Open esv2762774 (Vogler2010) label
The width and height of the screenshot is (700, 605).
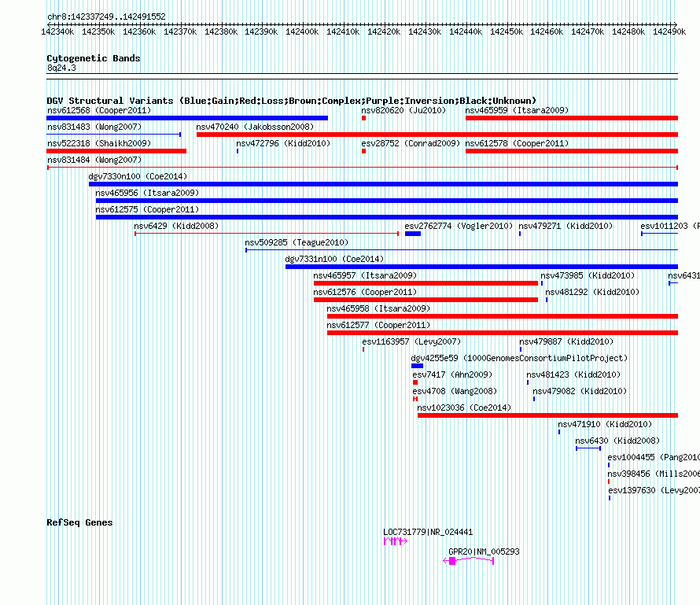459,226
